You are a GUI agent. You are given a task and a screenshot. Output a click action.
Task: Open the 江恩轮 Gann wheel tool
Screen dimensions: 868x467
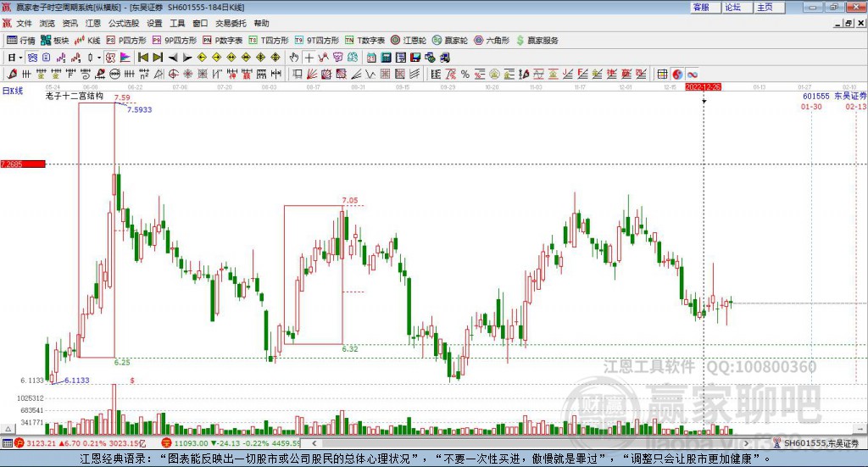409,41
